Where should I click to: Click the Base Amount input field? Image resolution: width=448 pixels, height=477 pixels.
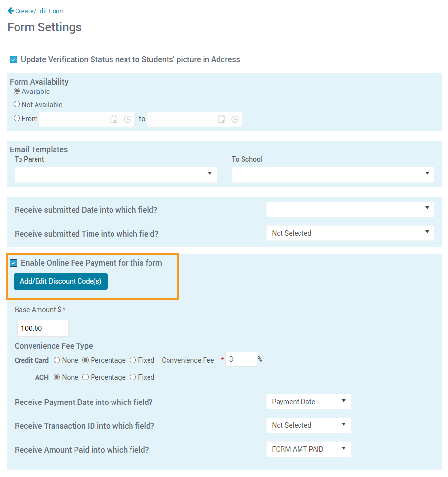coord(43,328)
